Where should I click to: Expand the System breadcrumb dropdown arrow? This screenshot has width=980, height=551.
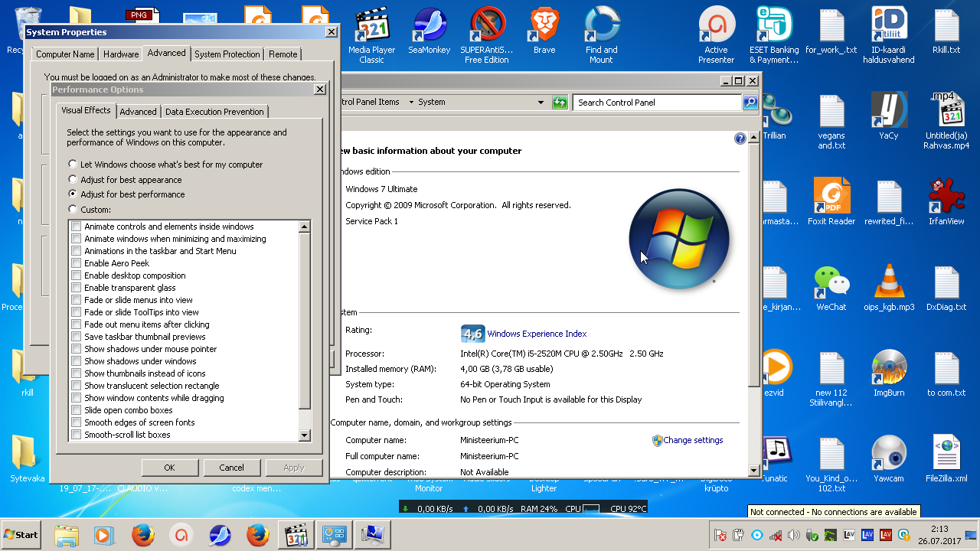pos(411,103)
